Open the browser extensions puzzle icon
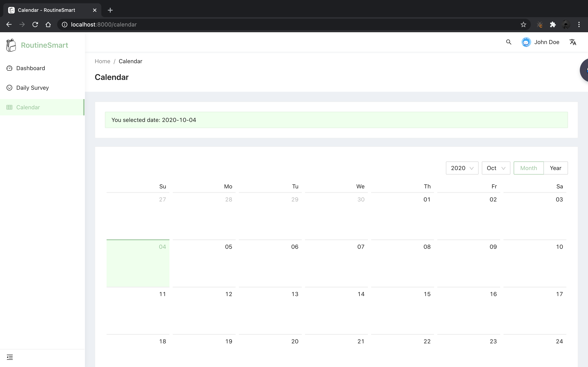The width and height of the screenshot is (588, 367). tap(553, 24)
